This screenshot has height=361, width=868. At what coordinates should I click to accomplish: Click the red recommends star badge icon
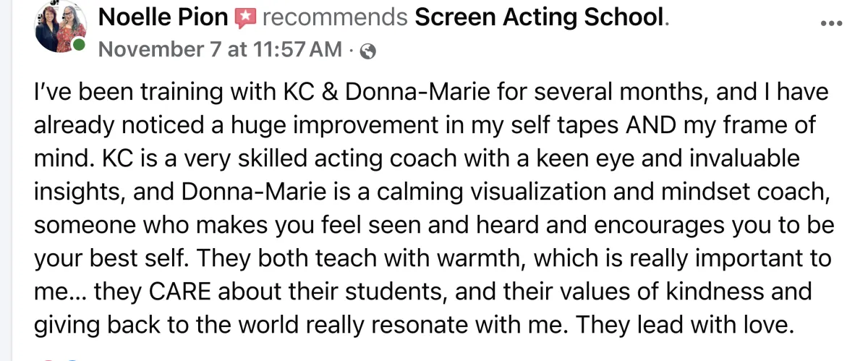coord(246,19)
